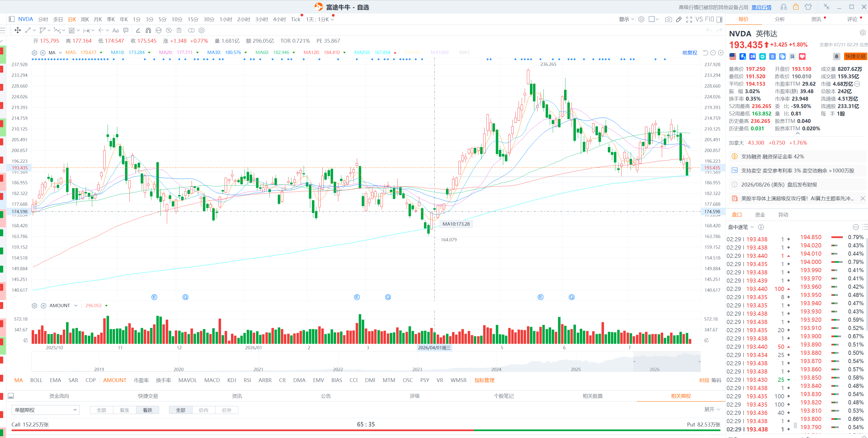Insert a comment bubble on the chart
Screen dimensions: 868x438
coord(126,30)
